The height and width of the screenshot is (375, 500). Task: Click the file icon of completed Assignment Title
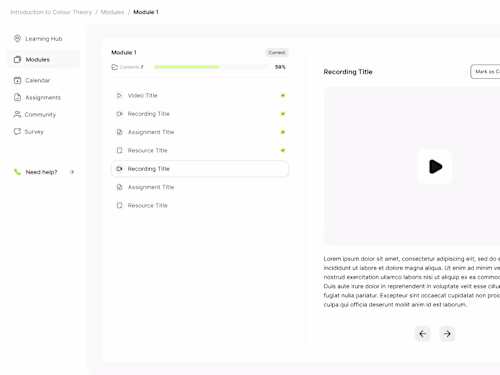[x=119, y=132]
